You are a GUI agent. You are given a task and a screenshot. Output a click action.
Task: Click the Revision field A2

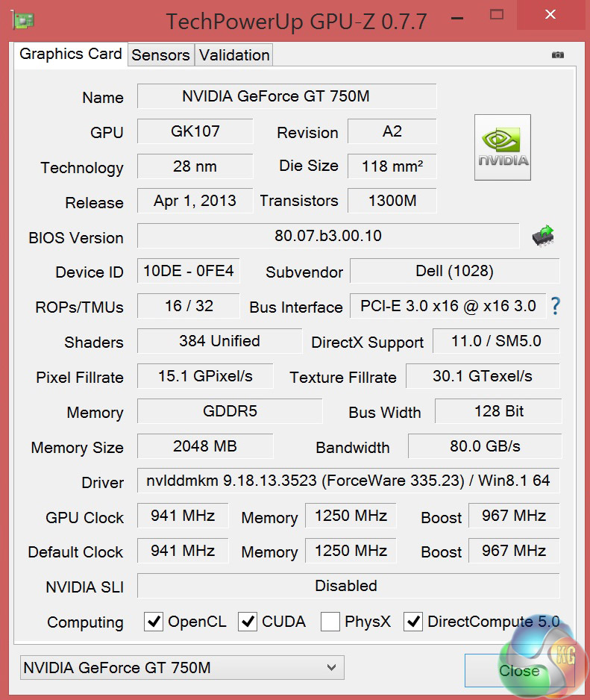click(392, 131)
